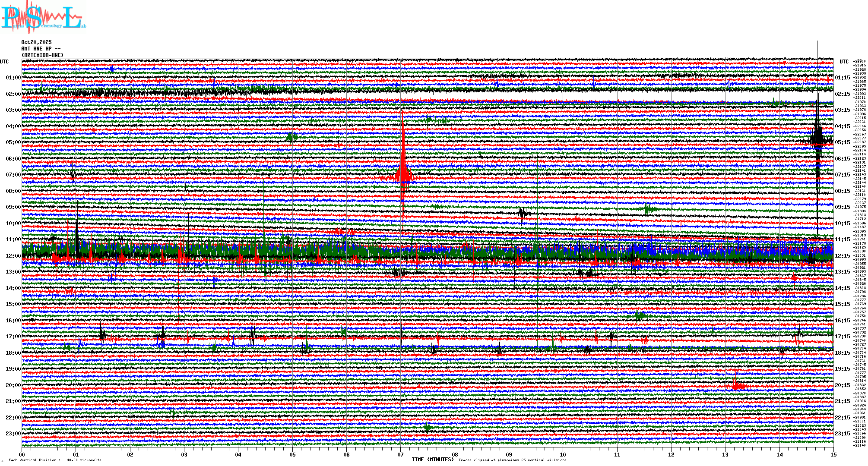Viewport: 868px width, 466px height.
Task: Click the 00 minute tick on bottom axis
Action: coord(22,454)
